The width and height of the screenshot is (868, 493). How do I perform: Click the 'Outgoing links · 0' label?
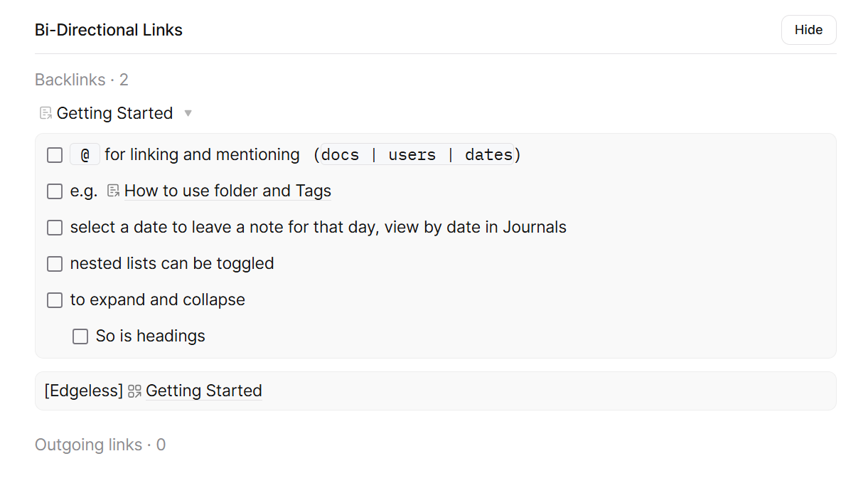pyautogui.click(x=100, y=445)
